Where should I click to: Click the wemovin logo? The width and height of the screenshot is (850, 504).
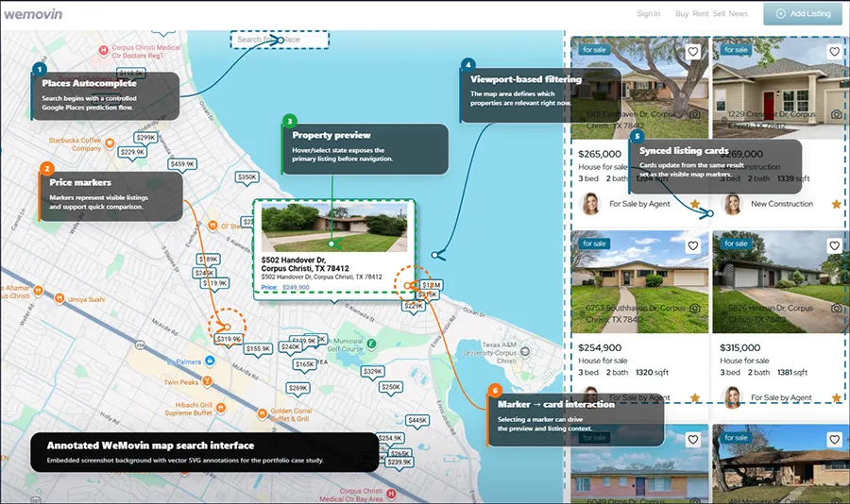[34, 14]
